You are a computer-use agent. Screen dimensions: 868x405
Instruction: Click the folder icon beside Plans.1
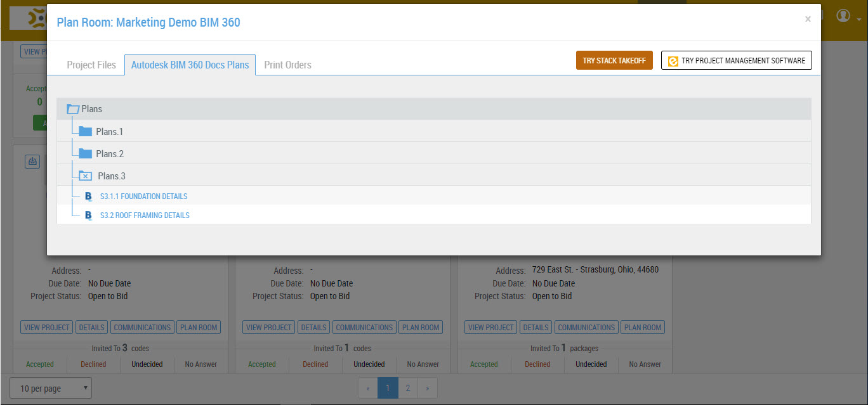click(x=84, y=131)
